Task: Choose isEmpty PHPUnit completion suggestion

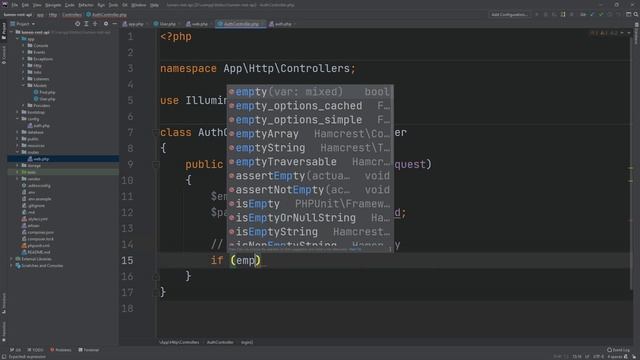Action: pos(310,204)
